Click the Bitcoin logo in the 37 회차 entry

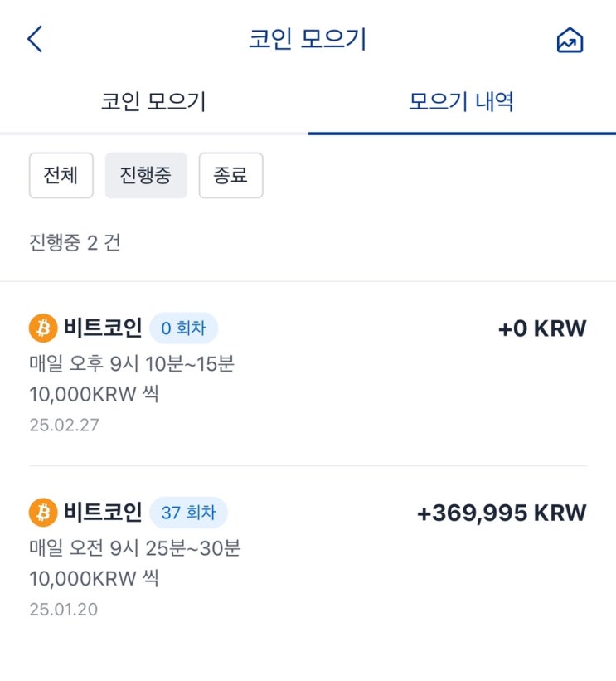click(x=42, y=513)
